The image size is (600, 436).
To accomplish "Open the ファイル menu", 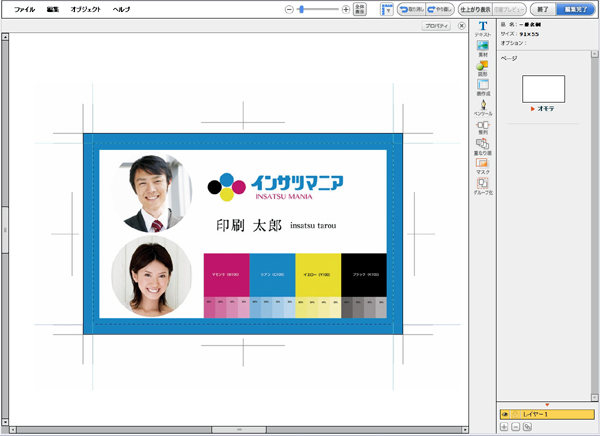I will tap(24, 10).
